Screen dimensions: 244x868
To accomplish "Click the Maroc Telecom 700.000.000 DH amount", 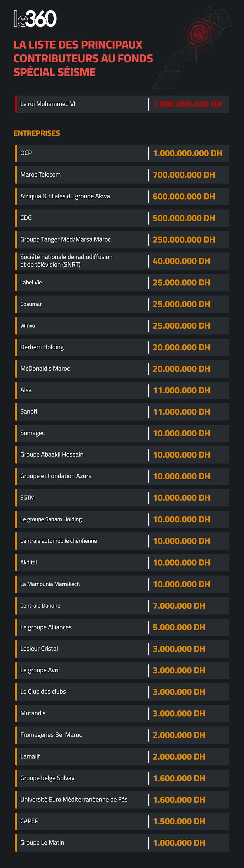I will (184, 175).
